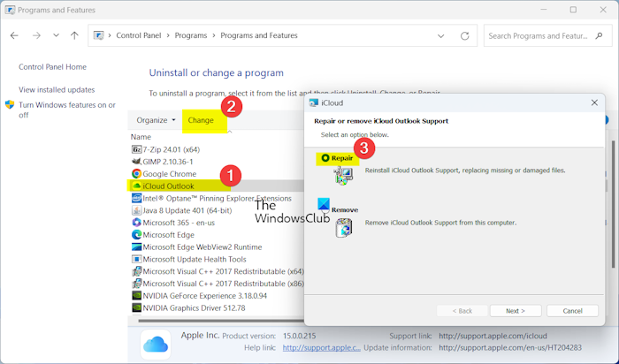Expand chevron after Control Panel breadcrumb
Image resolution: width=619 pixels, height=364 pixels.
pos(168,35)
